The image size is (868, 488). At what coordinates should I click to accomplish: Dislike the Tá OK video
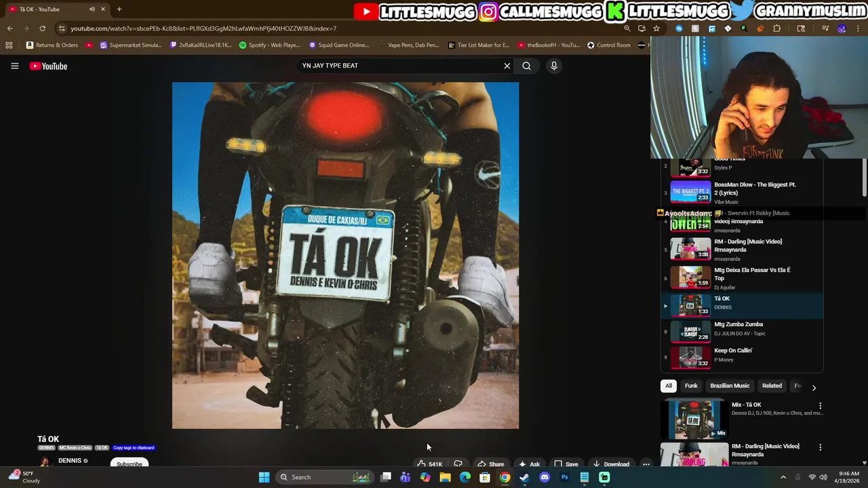458,464
